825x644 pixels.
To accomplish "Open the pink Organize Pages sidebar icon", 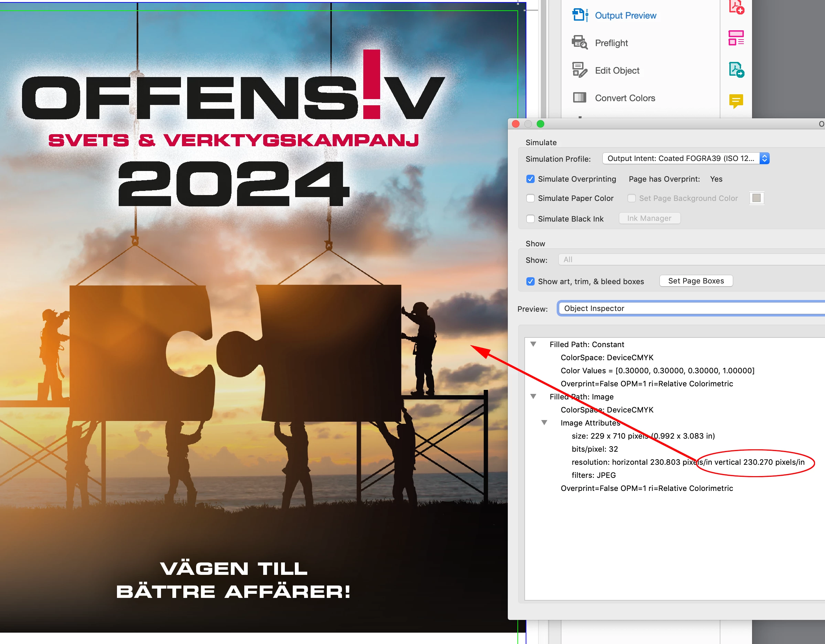I will [x=736, y=38].
